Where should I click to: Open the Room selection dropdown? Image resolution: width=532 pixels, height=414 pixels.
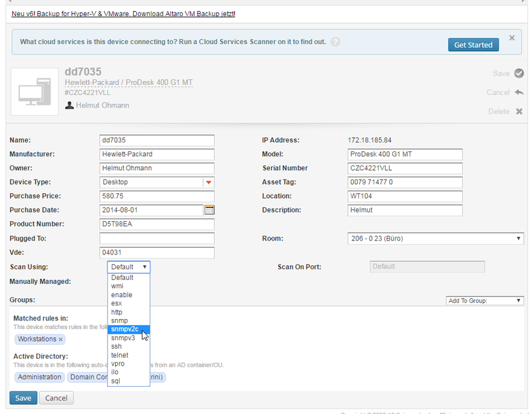(518, 239)
